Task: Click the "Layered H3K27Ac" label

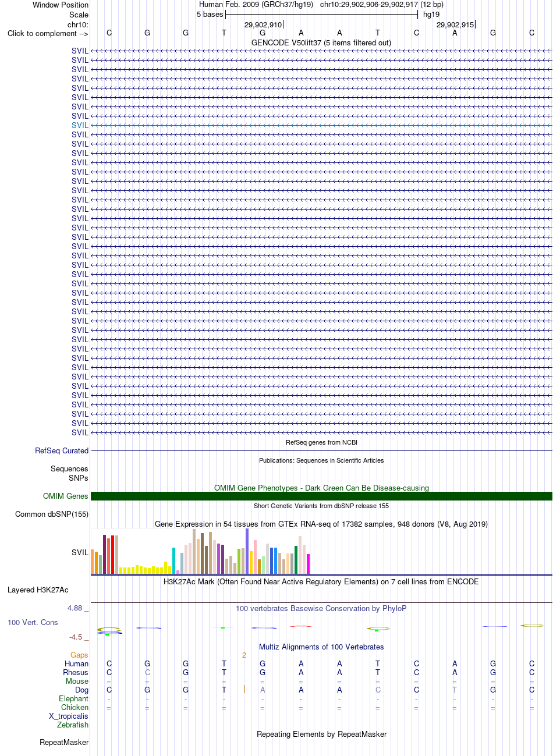Action: (x=38, y=590)
